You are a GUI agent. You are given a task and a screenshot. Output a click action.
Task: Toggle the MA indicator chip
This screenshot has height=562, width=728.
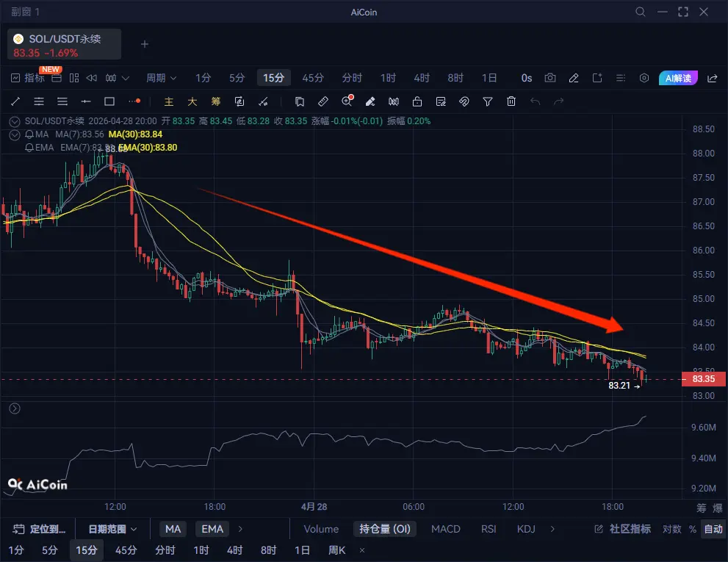click(173, 528)
